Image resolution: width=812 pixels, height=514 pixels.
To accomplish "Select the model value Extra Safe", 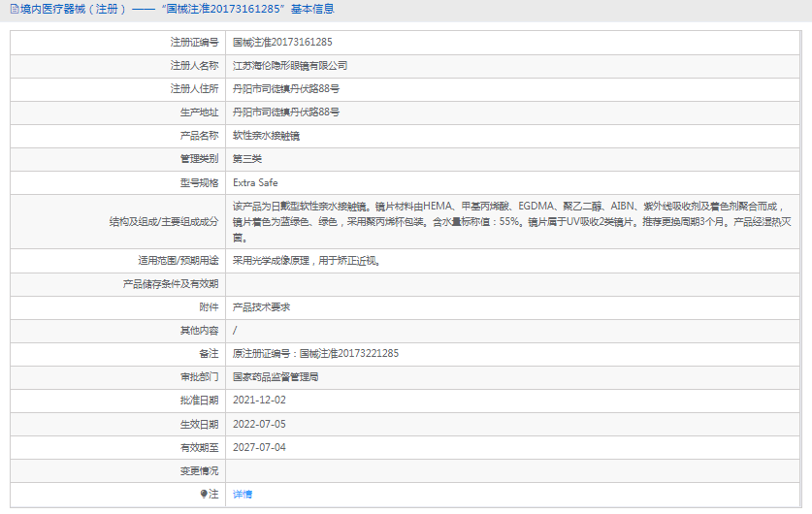I will coord(255,182).
